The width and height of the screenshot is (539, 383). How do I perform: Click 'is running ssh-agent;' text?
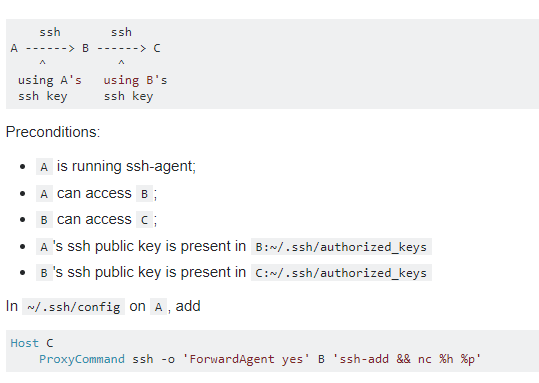(126, 166)
